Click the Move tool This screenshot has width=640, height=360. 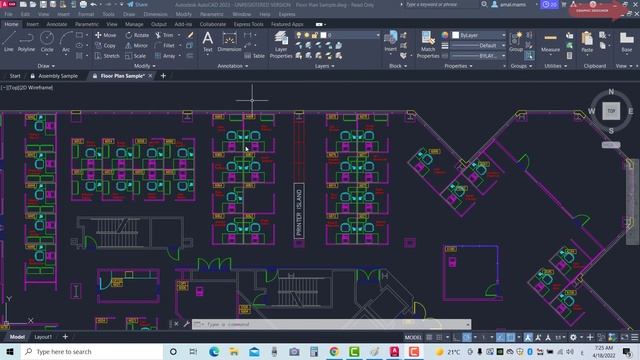106,35
